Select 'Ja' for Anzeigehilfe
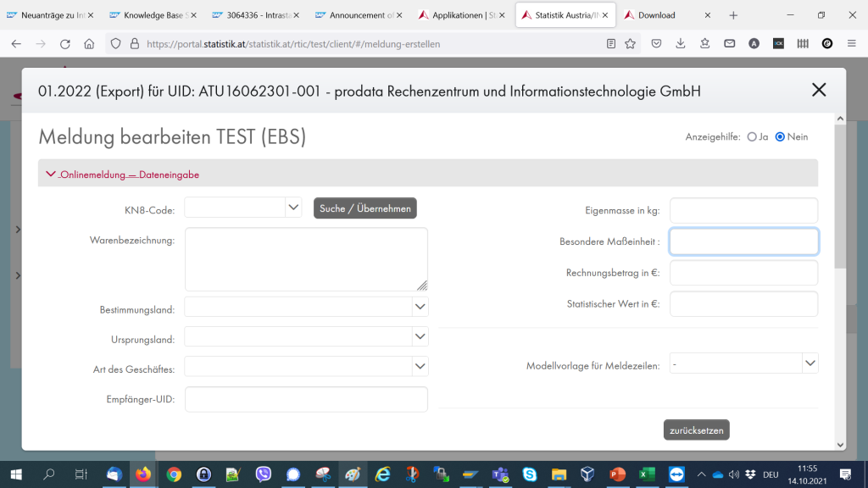Image resolution: width=868 pixels, height=488 pixels. (752, 136)
